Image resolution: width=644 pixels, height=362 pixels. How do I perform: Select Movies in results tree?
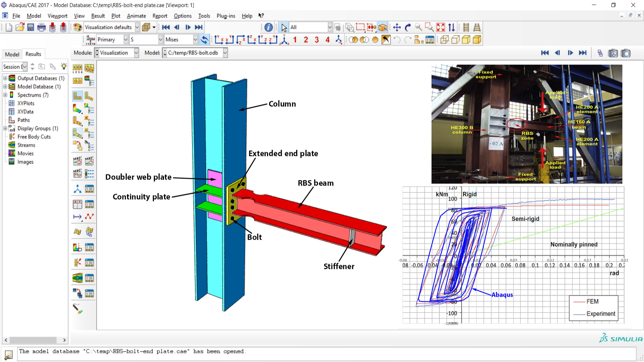click(25, 154)
